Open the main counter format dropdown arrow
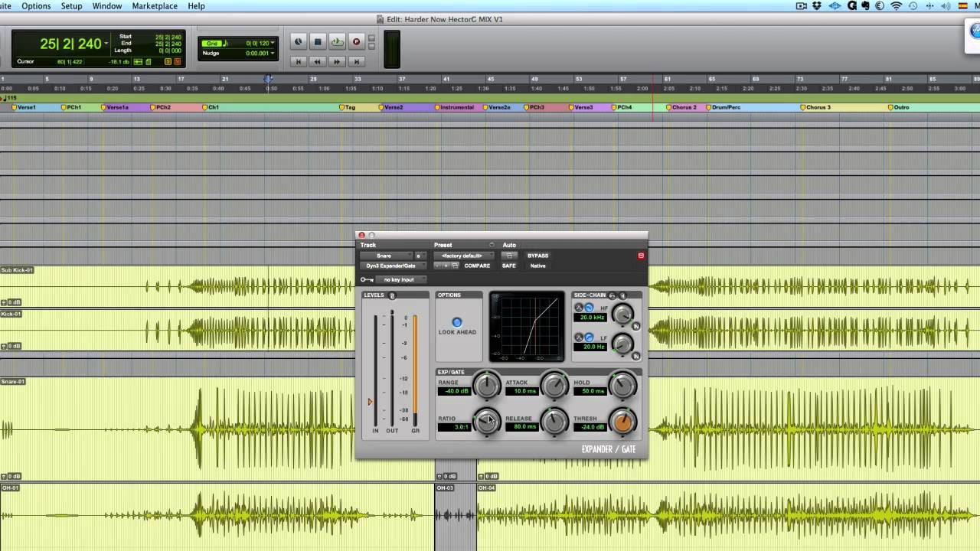The height and width of the screenshot is (551, 980). click(x=106, y=43)
